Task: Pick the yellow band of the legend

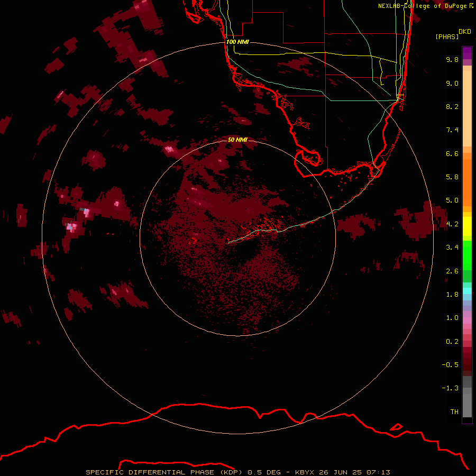Action: coord(467,226)
